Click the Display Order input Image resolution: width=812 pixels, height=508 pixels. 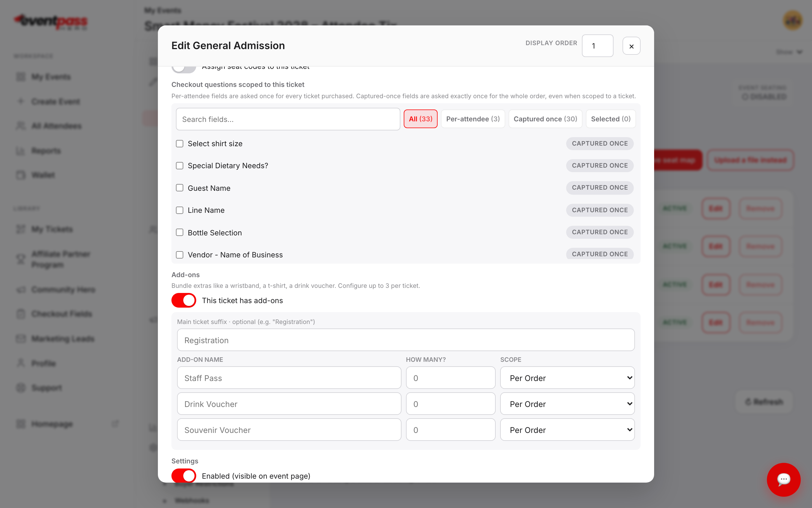click(x=597, y=46)
